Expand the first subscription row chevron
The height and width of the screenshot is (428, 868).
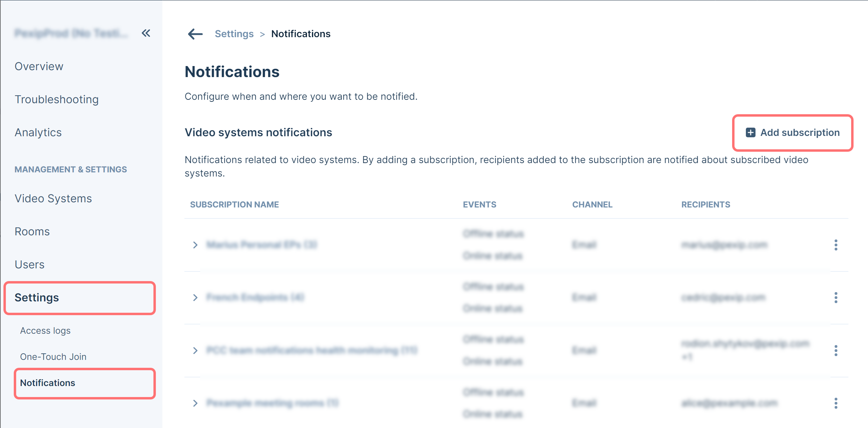point(195,245)
